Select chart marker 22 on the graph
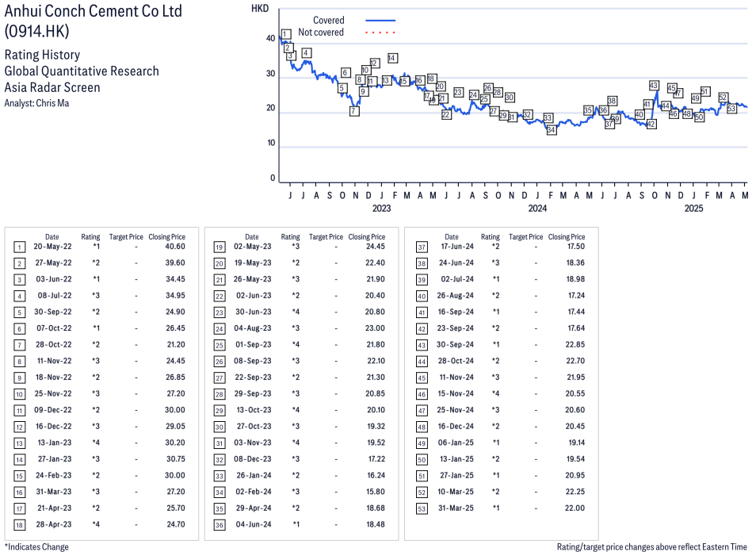This screenshot has height=552, width=756. [446, 114]
